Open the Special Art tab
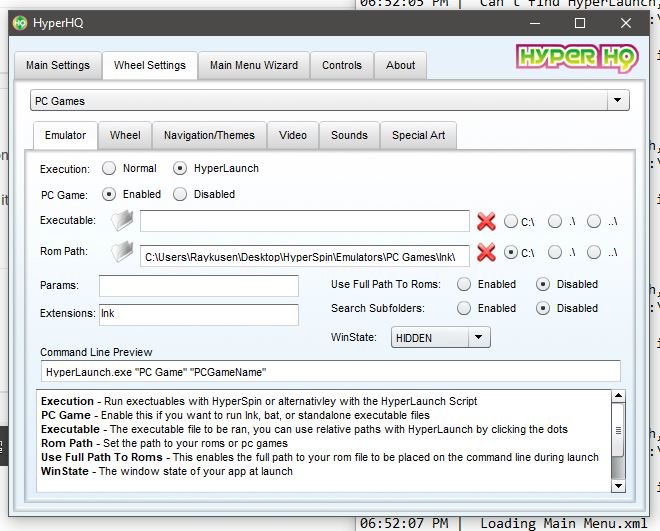Screen dimensions: 660x531 pos(418,135)
